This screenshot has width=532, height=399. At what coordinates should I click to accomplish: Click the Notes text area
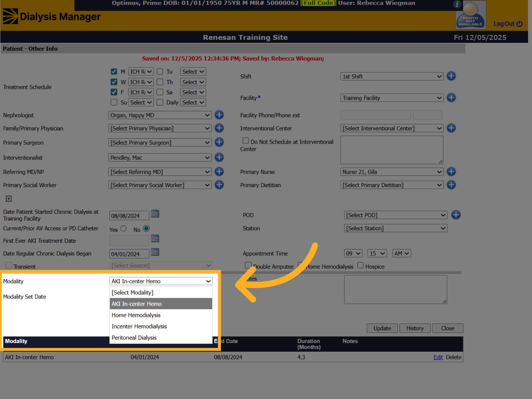pos(396,289)
